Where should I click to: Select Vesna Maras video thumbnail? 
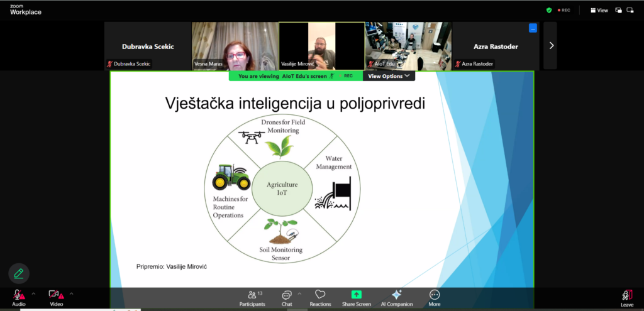coord(235,46)
